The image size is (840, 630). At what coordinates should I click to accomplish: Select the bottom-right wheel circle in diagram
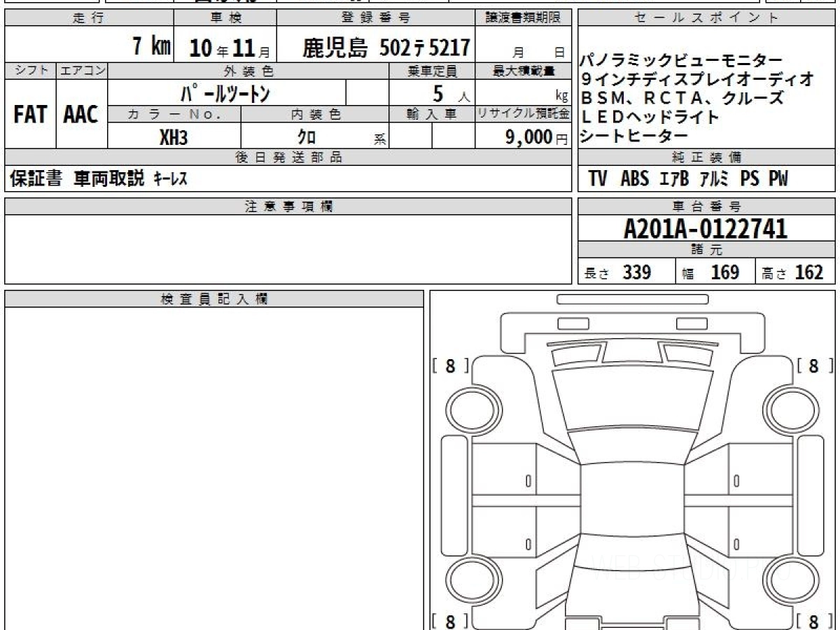pyautogui.click(x=786, y=580)
